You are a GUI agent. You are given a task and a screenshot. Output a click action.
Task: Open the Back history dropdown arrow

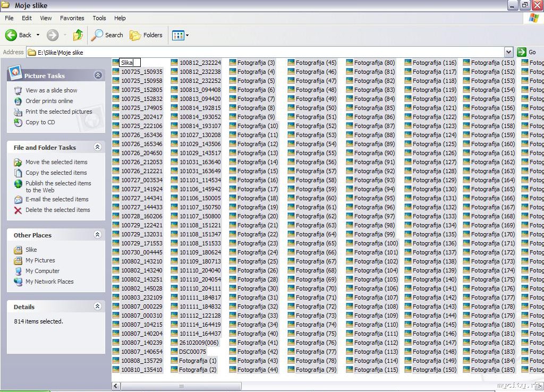38,36
